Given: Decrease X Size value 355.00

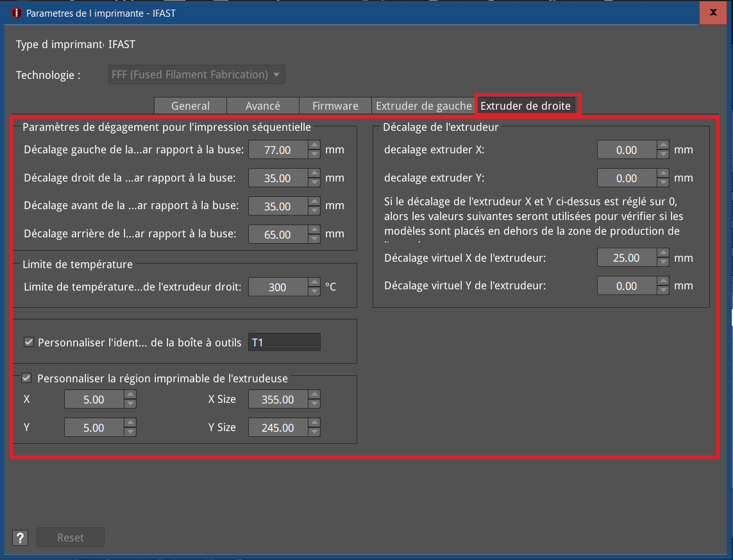Looking at the screenshot, I should pos(315,403).
